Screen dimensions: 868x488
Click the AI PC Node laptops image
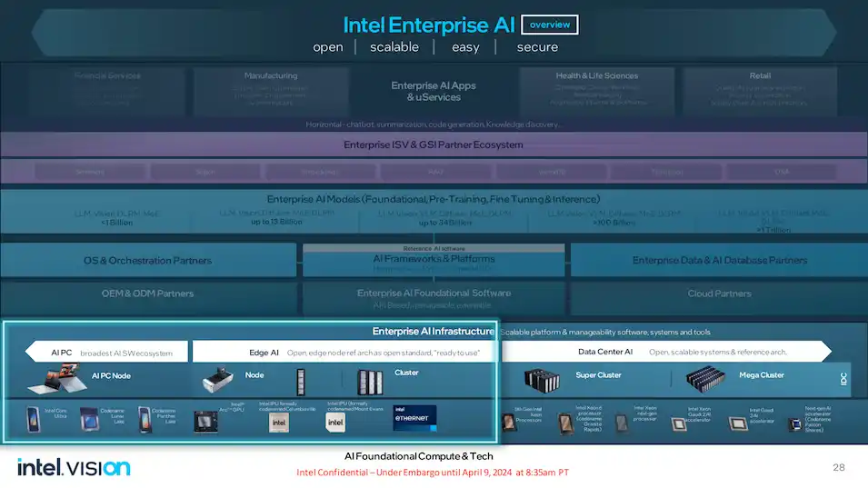point(57,378)
